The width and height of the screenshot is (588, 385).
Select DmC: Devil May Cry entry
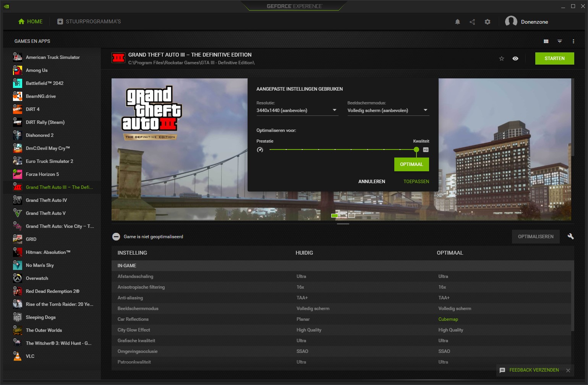click(x=52, y=148)
